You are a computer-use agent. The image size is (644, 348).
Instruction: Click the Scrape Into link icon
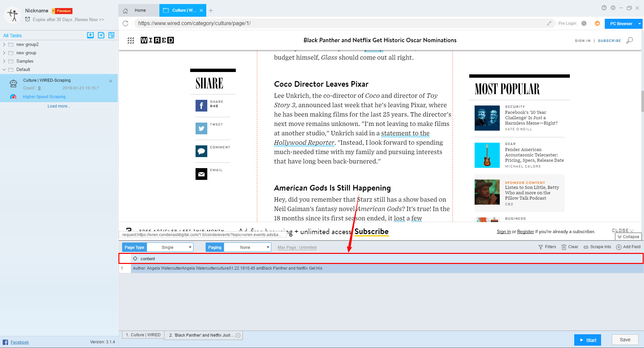pos(586,247)
